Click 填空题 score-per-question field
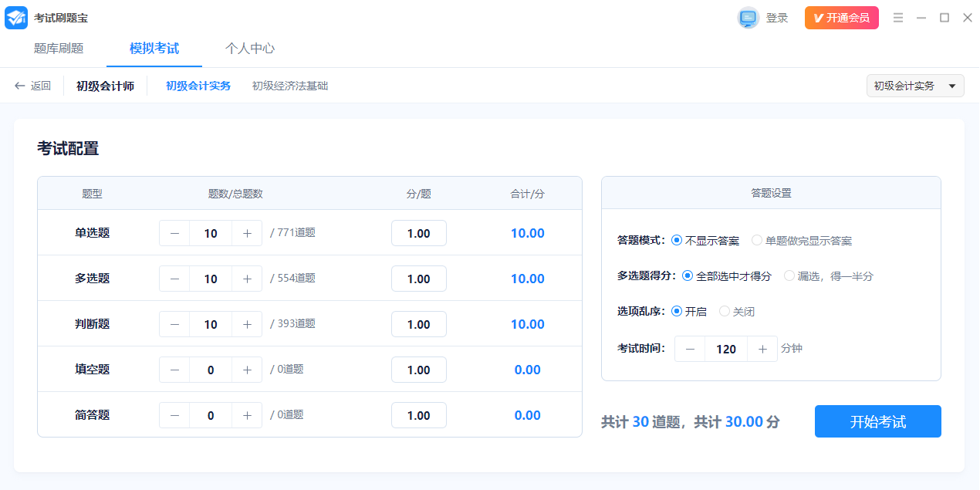 point(419,370)
